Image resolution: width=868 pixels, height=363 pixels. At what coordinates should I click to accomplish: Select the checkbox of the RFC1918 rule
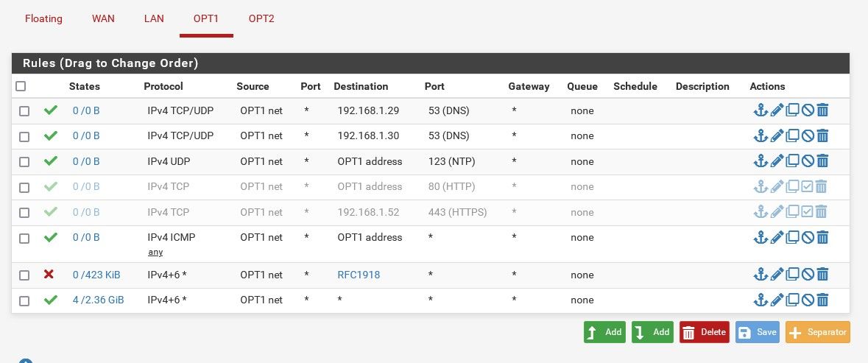(24, 275)
